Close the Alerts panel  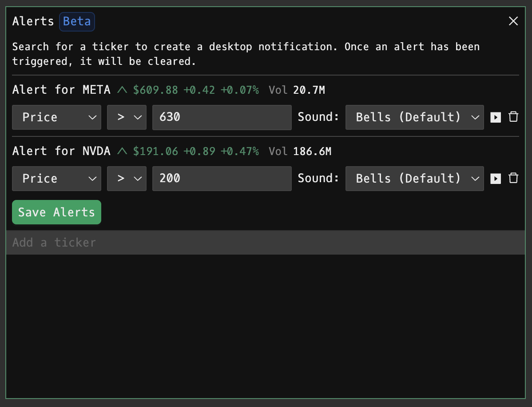pyautogui.click(x=513, y=21)
